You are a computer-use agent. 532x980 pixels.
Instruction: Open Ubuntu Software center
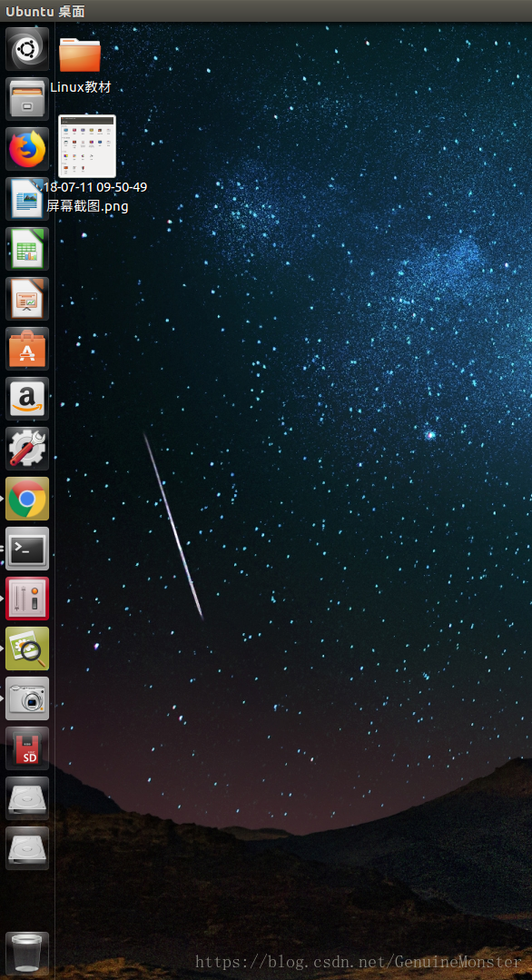click(x=27, y=348)
